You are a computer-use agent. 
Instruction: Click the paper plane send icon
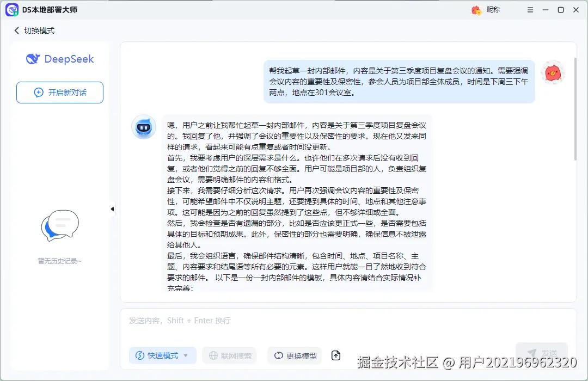point(531,351)
